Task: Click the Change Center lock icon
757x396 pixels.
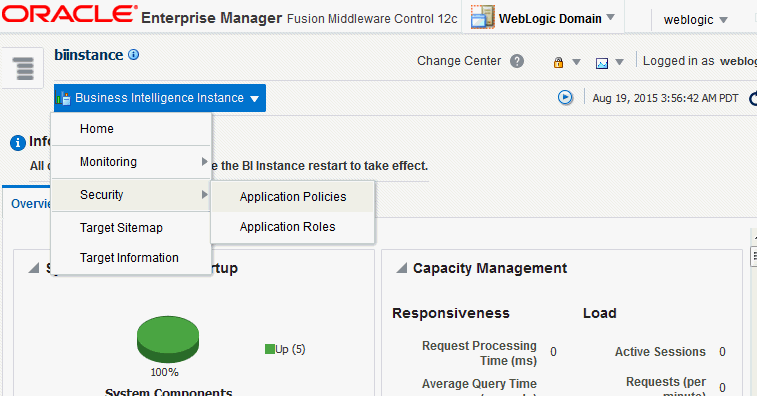Action: point(559,62)
